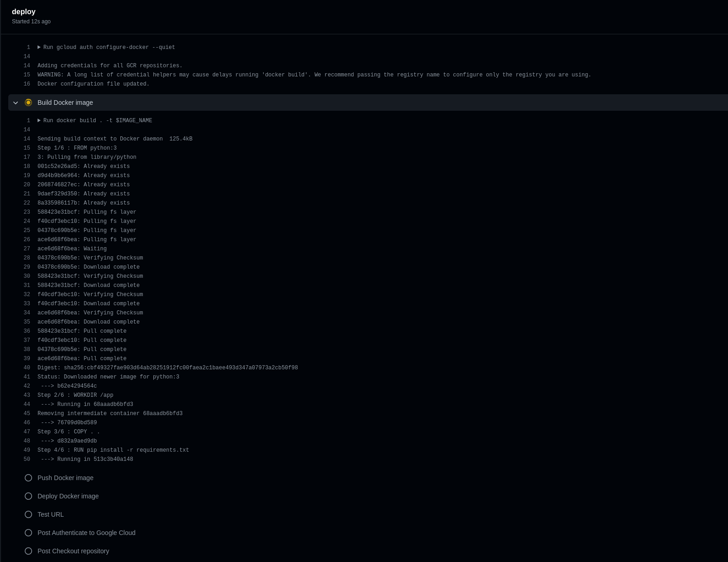Click the '---> d832a9aed9db' line
The height and width of the screenshot is (562, 728).
click(69, 441)
